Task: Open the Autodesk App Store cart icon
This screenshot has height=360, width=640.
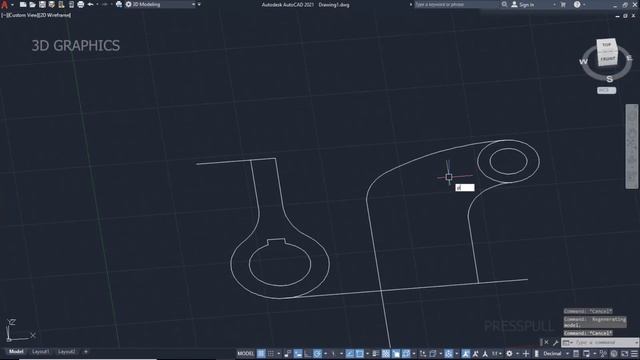Action: 563,4
